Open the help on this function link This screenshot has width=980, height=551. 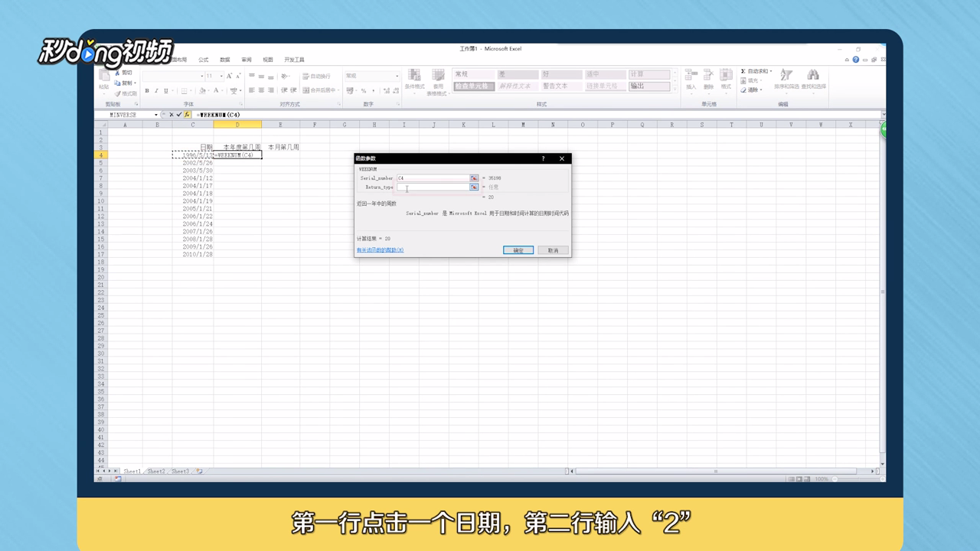[380, 250]
